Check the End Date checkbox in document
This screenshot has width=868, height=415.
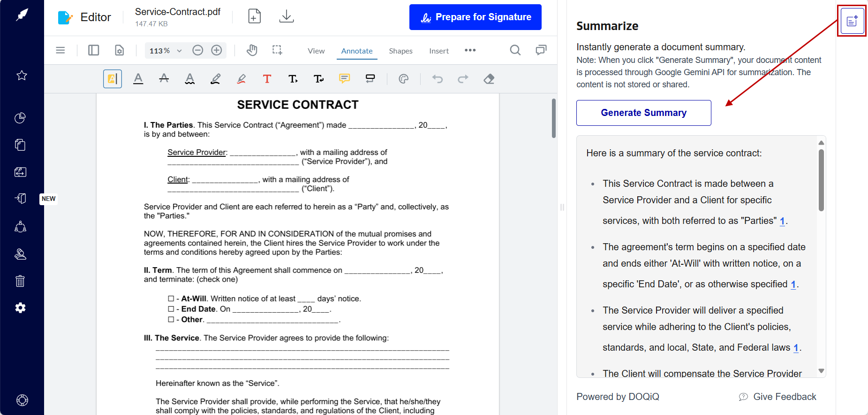[171, 309]
